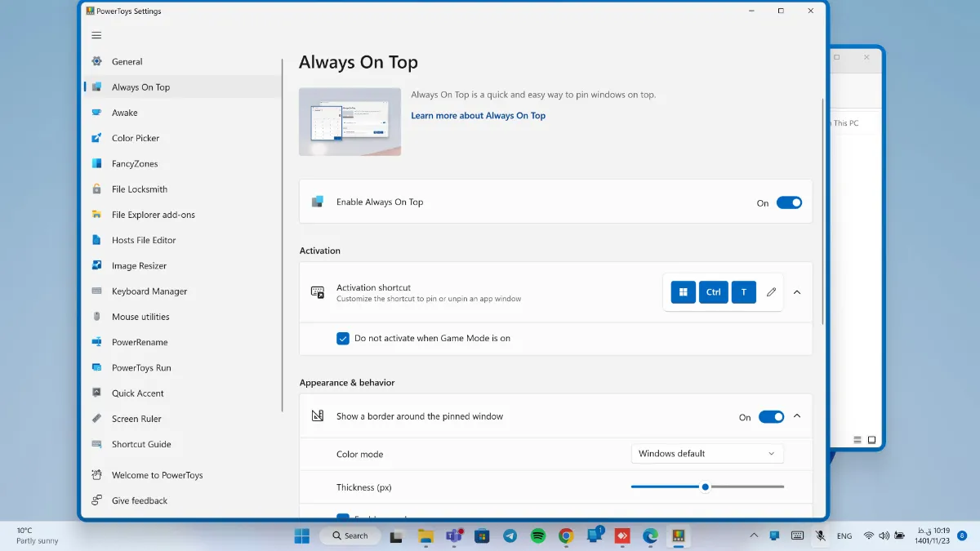Viewport: 980px width, 551px height.
Task: Collapse the Activation shortcut section
Action: point(797,292)
